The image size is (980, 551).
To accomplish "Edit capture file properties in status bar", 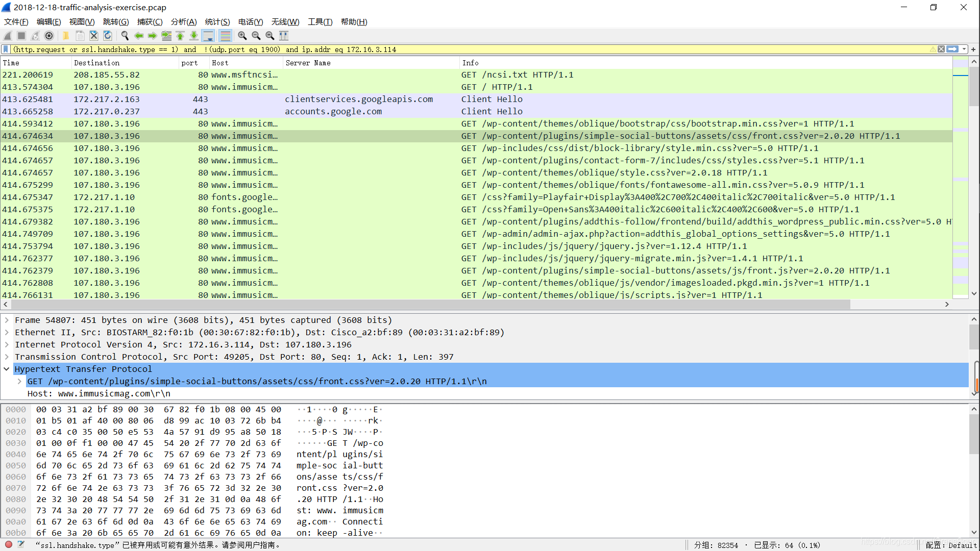I will 21,544.
